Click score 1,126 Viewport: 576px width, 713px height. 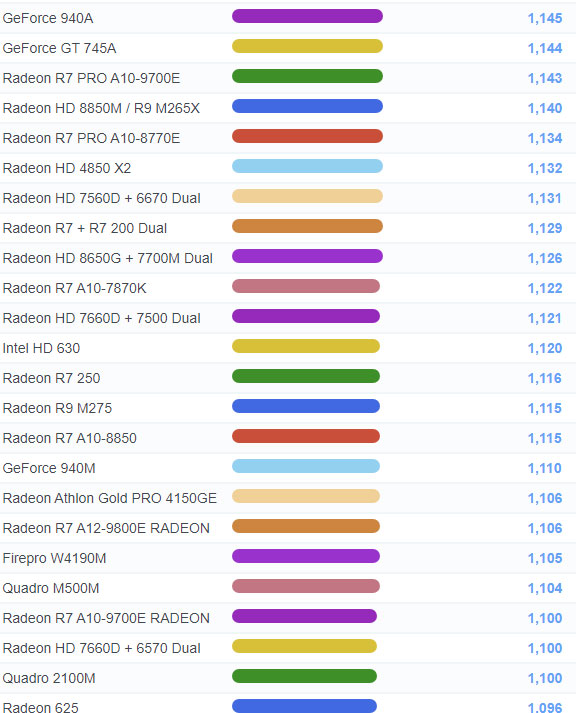[545, 258]
